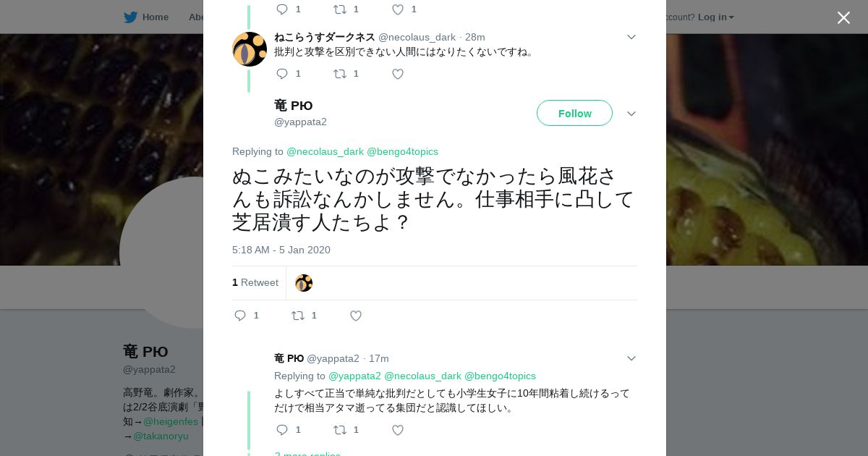
Task: Expand chevron menu on the 17m reply
Action: coord(631,358)
